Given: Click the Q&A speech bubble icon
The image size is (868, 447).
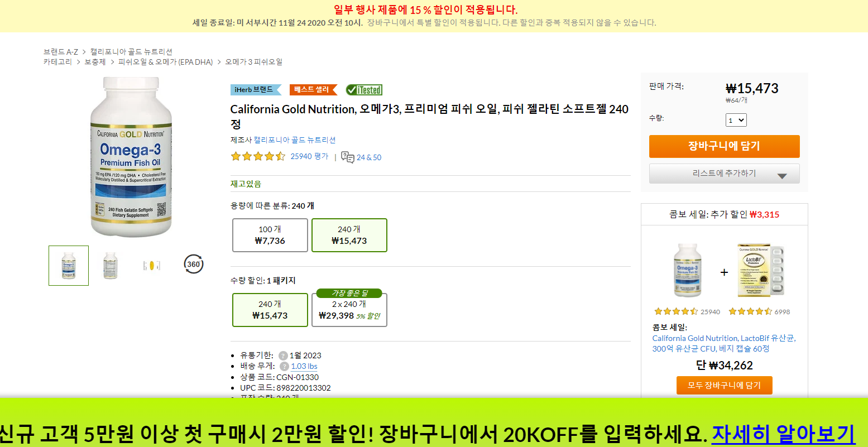Looking at the screenshot, I should 347,157.
